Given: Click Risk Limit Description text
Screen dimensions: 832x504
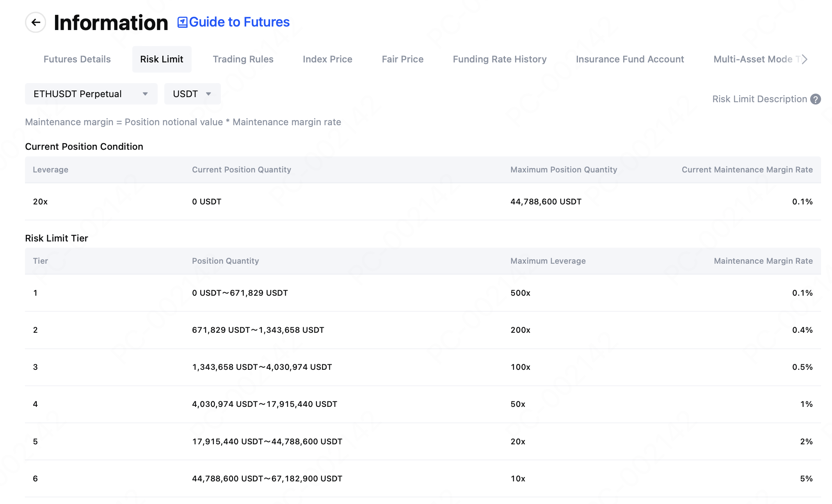Looking at the screenshot, I should coord(759,99).
